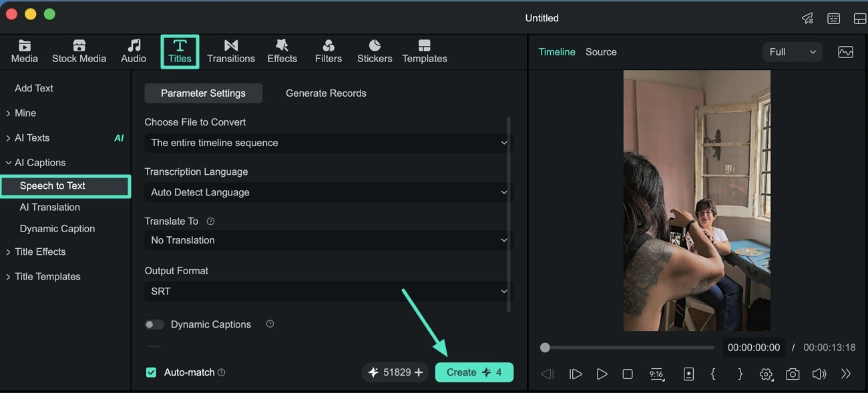Image resolution: width=868 pixels, height=393 pixels.
Task: Click the paper plane share icon
Action: point(808,18)
